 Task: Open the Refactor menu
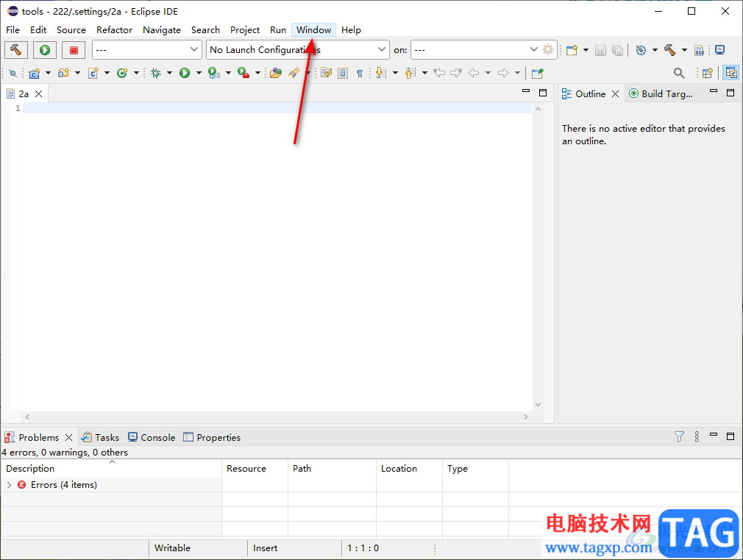pyautogui.click(x=114, y=30)
